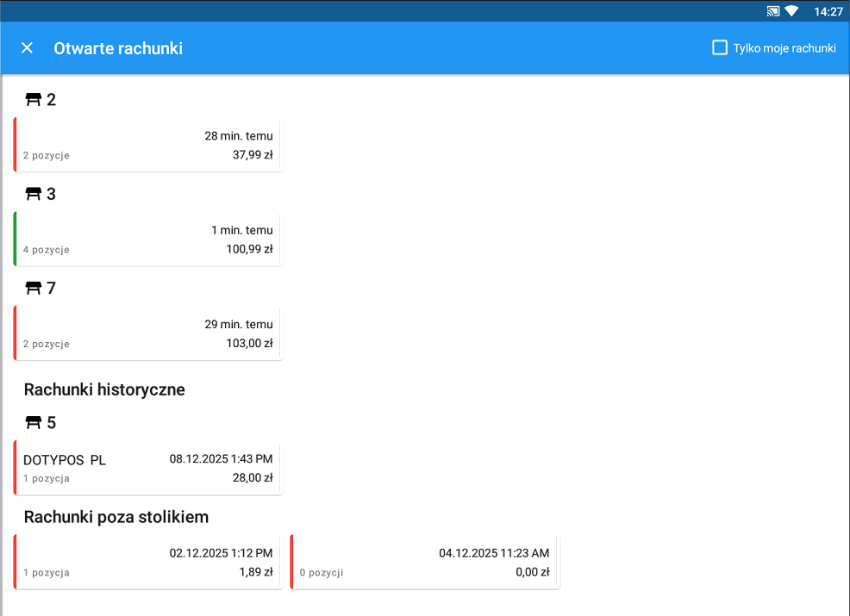Tap the Wi-Fi icon in status bar
The height and width of the screenshot is (616, 850).
coord(791,11)
